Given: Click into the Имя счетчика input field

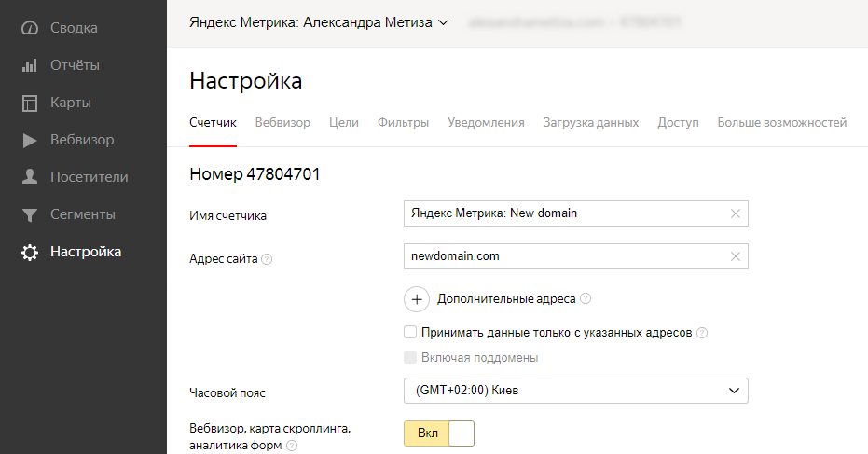Looking at the screenshot, I should [x=576, y=213].
